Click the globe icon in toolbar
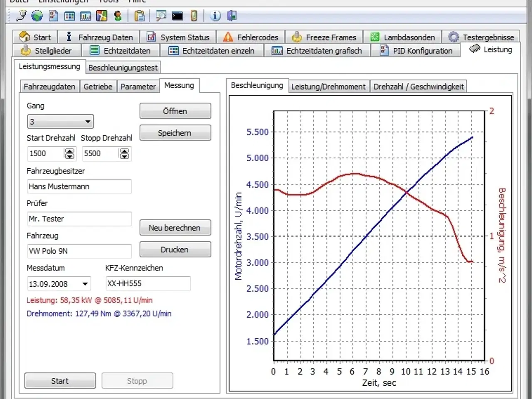Image resolution: width=532 pixels, height=399 pixels. [x=37, y=16]
